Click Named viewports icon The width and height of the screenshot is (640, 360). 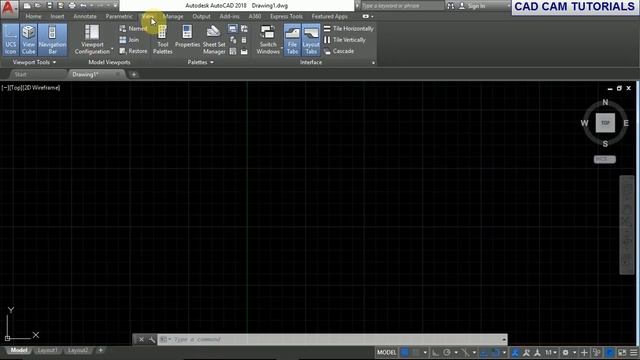(133, 29)
